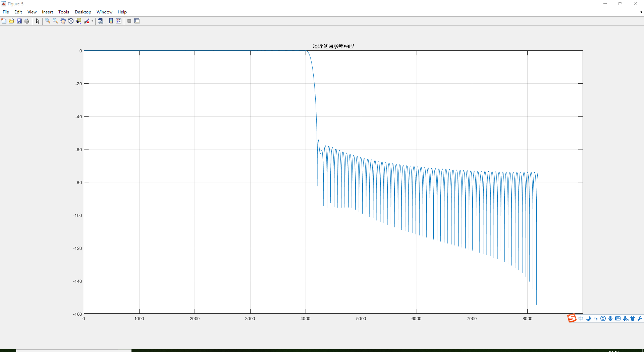Click the moon icon on the Sogou bar
Image resolution: width=644 pixels, height=352 pixels.
[588, 318]
